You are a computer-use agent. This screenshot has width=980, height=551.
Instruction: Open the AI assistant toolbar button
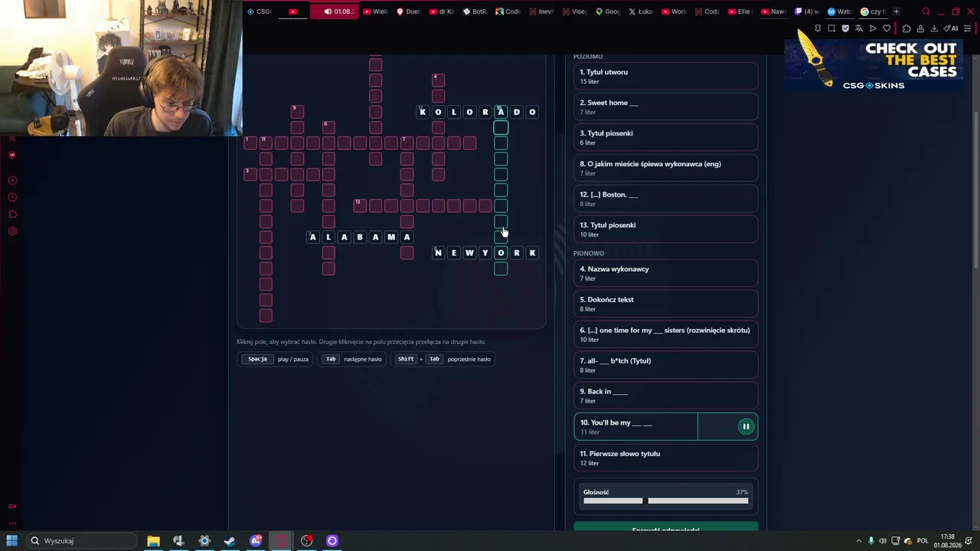click(952, 28)
